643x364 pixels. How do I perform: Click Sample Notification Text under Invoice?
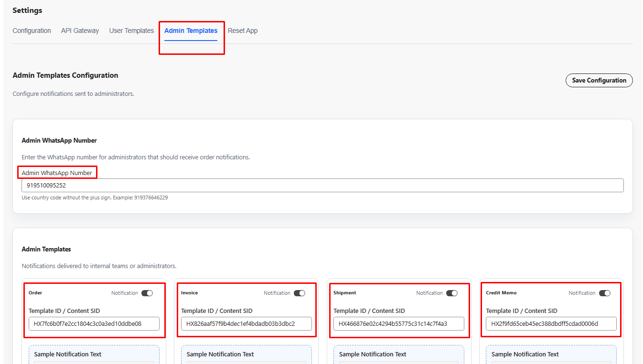(x=220, y=354)
